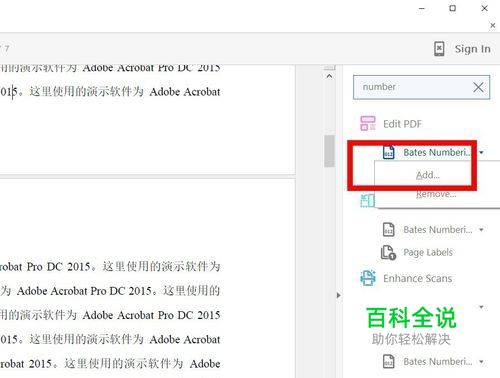Close the document with the small X under window controls
The height and width of the screenshot is (378, 500).
(x=493, y=25)
